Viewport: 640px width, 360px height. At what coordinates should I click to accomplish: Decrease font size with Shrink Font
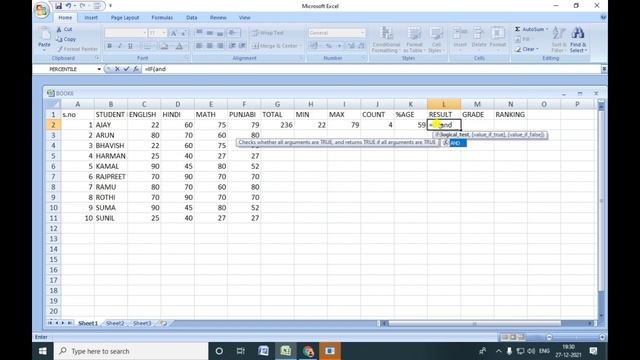[x=183, y=33]
